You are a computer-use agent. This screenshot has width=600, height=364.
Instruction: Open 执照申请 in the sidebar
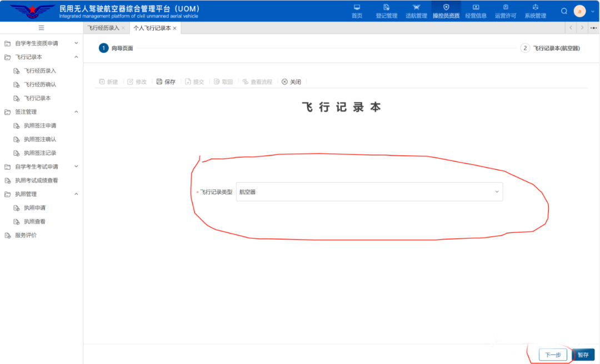point(34,208)
